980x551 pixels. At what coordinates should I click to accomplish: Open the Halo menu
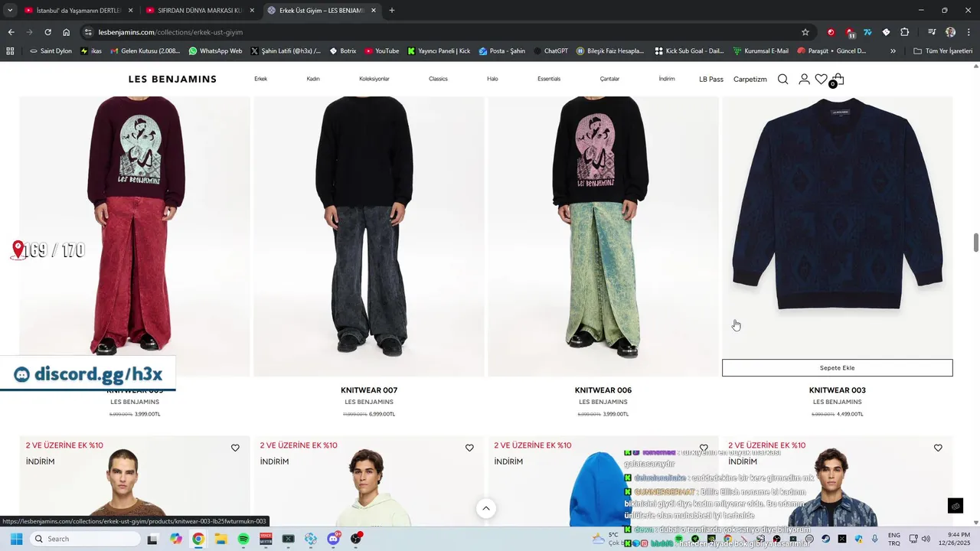point(492,79)
